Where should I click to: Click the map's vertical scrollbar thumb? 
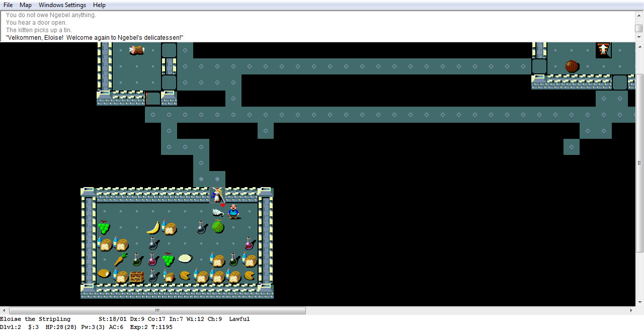click(639, 163)
